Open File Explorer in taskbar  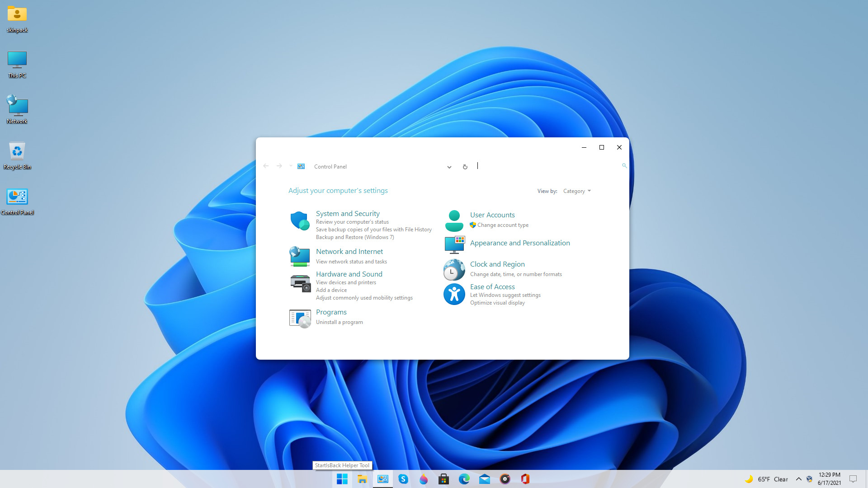(x=363, y=479)
